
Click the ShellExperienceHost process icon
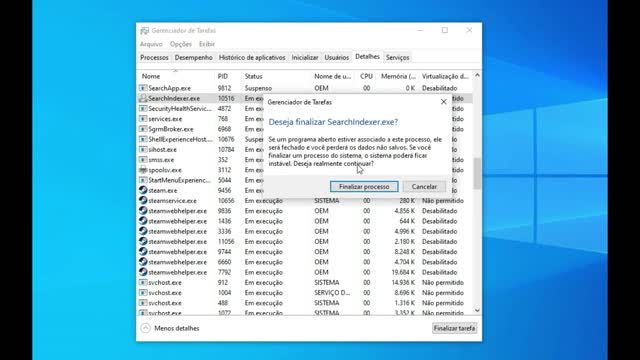(x=143, y=139)
